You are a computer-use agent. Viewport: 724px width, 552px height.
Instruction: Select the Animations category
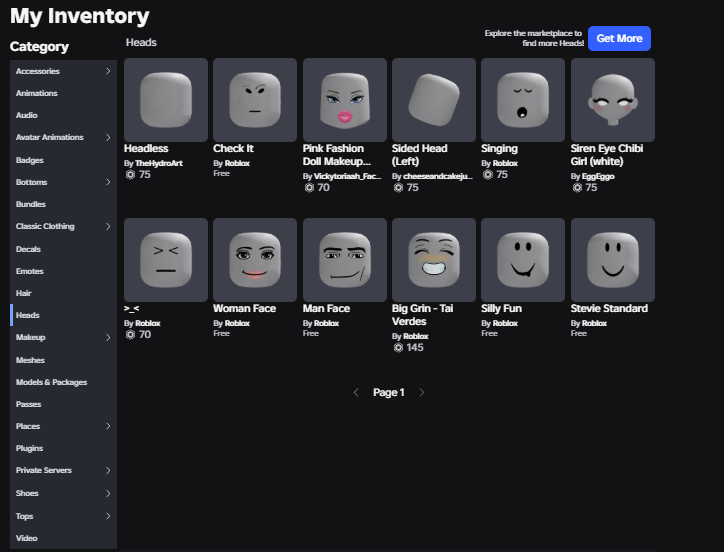pyautogui.click(x=63, y=93)
